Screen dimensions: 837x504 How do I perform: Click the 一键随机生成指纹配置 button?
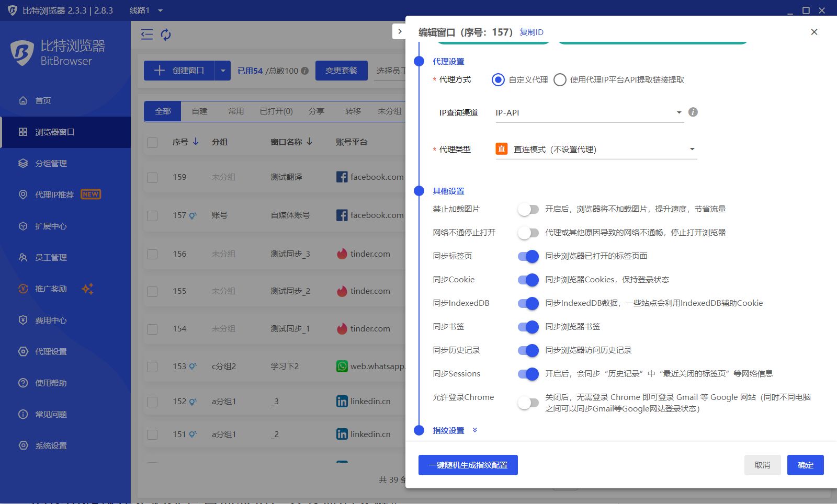(x=468, y=465)
